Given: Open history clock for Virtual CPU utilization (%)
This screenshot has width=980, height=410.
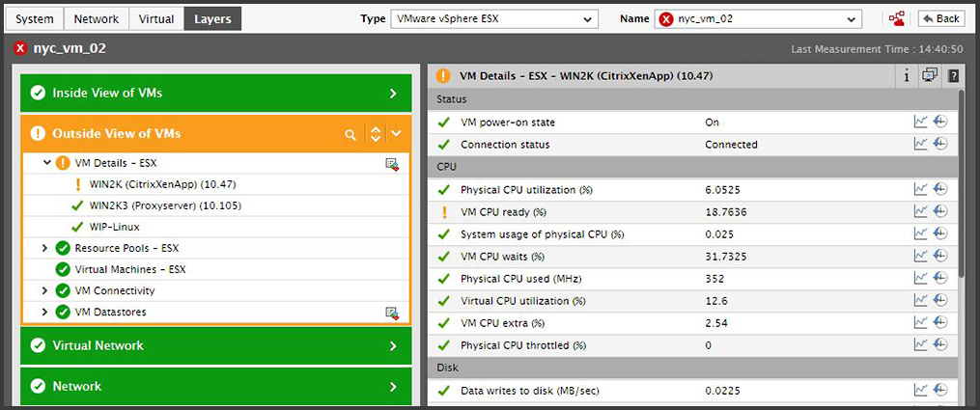Looking at the screenshot, I should (940, 300).
